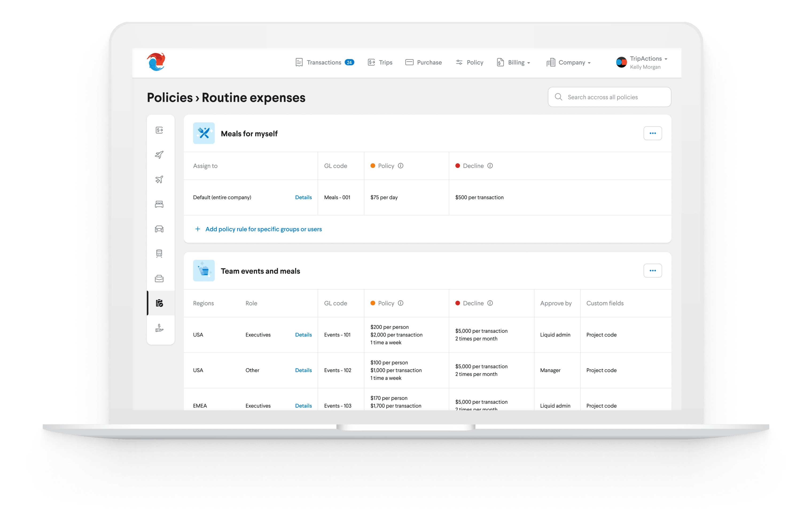This screenshot has height=518, width=812.
Task: Open more options for Meals for myself
Action: [x=653, y=133]
